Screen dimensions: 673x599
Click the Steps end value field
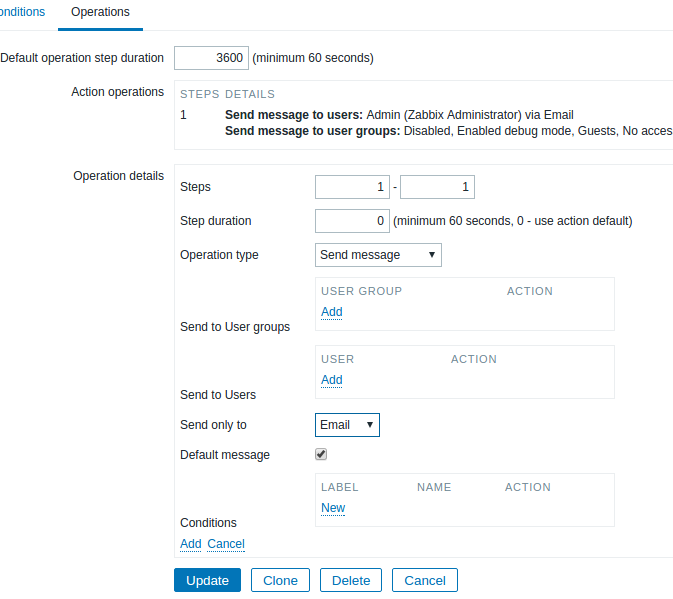[x=437, y=187]
